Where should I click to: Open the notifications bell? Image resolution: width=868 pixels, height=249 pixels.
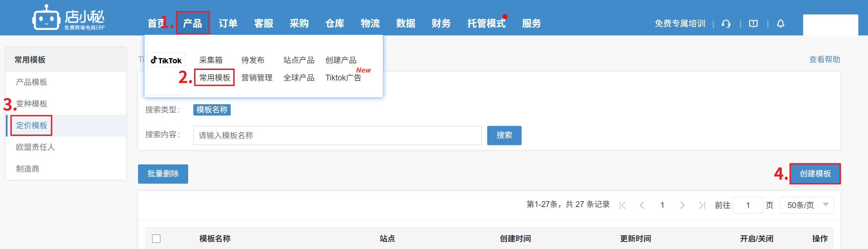780,23
